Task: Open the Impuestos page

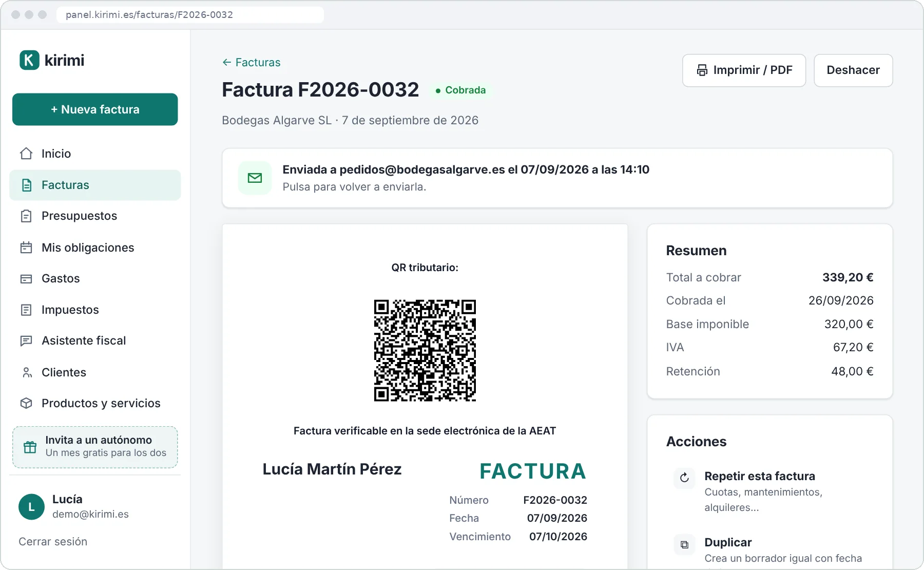Action: (95, 310)
